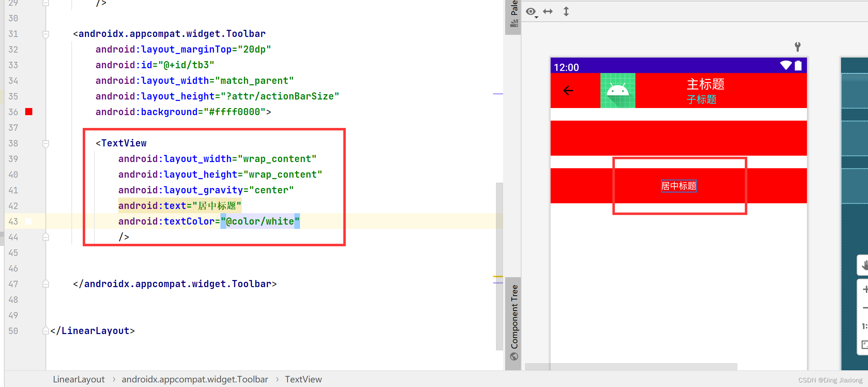This screenshot has height=387, width=868.
Task: Collapse the Toolbar tag fold on line 31
Action: click(x=46, y=34)
